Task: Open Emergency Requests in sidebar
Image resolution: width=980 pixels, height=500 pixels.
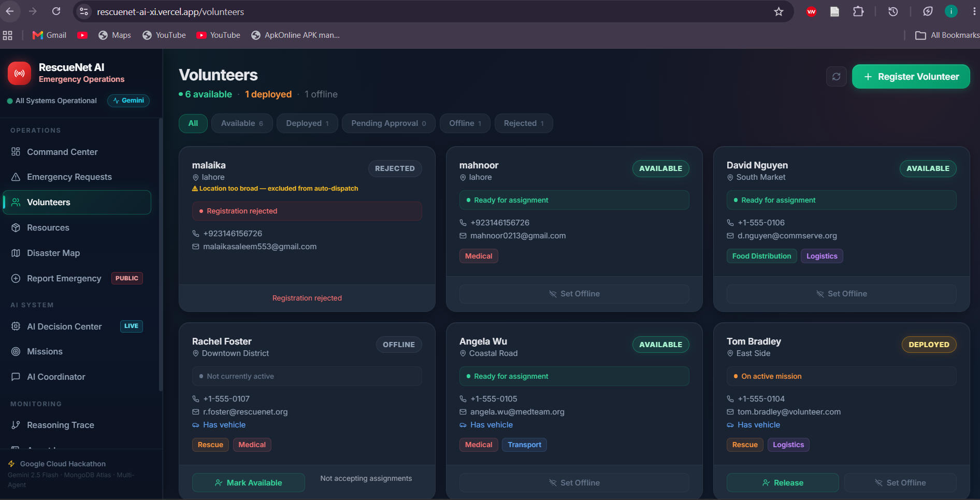Action: tap(77, 177)
